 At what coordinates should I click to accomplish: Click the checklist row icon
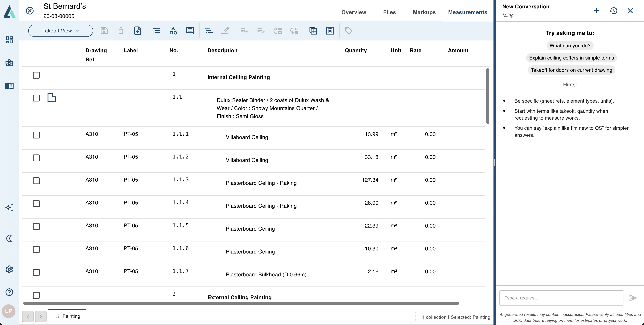click(x=261, y=31)
